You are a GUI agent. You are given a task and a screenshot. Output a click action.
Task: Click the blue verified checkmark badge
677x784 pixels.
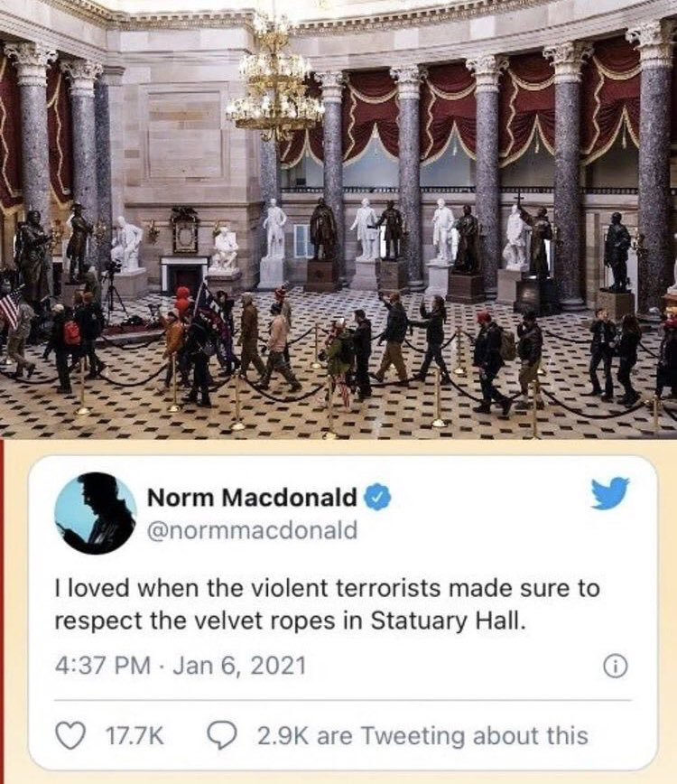[x=377, y=498]
